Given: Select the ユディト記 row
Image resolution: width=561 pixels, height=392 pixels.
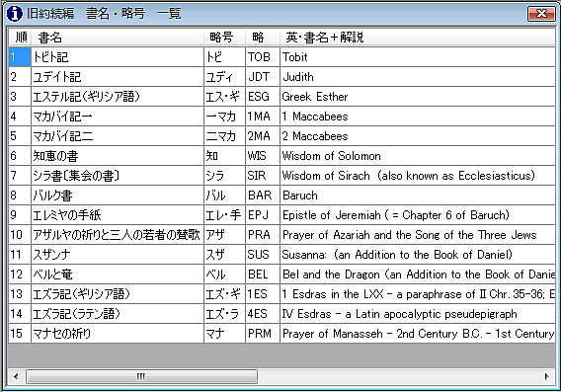Looking at the screenshot, I should tap(281, 77).
